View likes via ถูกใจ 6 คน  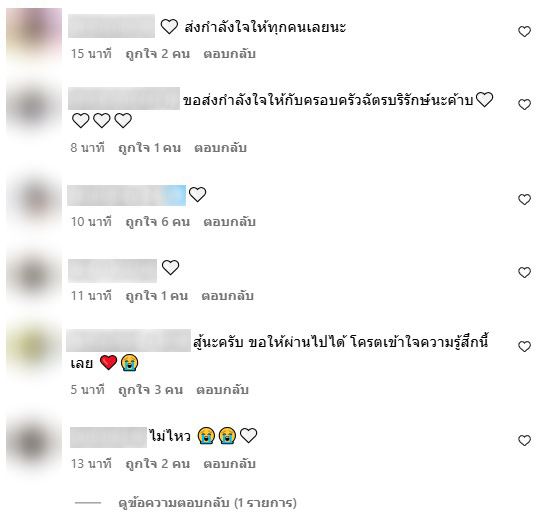pyautogui.click(x=158, y=222)
